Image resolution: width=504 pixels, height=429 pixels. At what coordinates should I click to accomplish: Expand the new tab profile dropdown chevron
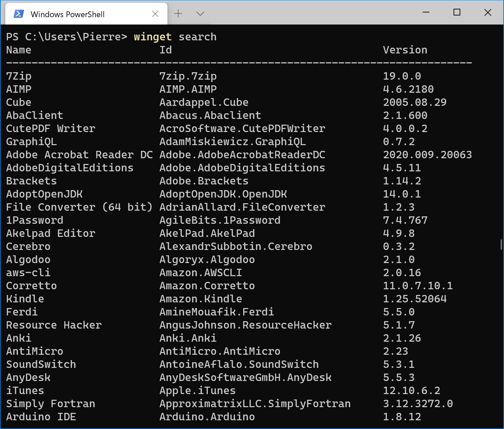tap(200, 14)
